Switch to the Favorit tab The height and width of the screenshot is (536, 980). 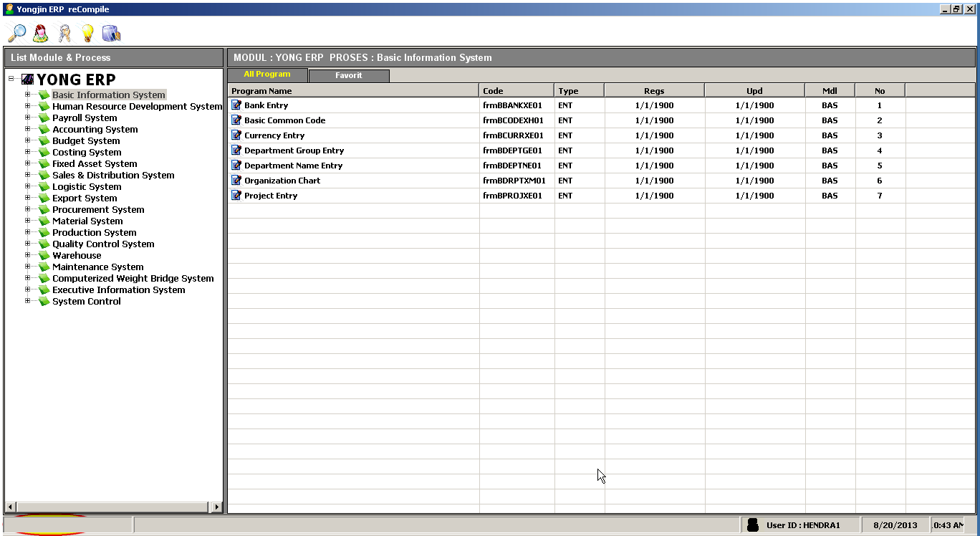[x=349, y=75]
